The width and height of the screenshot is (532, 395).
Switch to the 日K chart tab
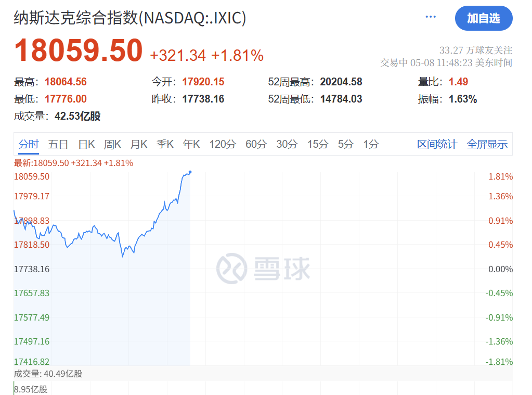tap(86, 144)
